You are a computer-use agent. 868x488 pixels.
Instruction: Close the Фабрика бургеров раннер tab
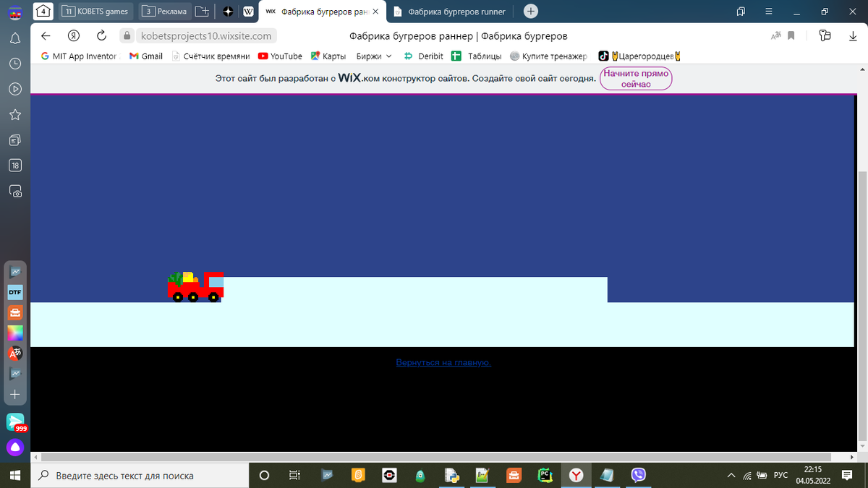click(375, 12)
